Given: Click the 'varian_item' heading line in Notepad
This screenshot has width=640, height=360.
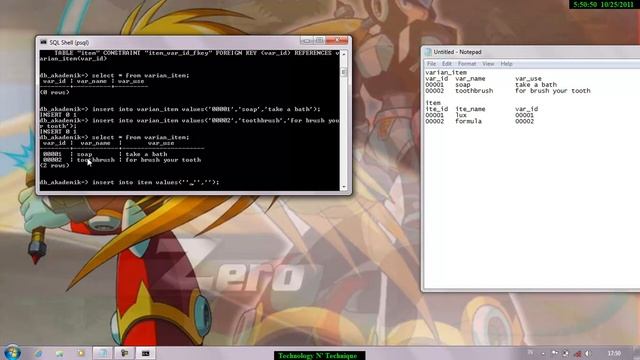Looking at the screenshot, I should click(446, 73).
